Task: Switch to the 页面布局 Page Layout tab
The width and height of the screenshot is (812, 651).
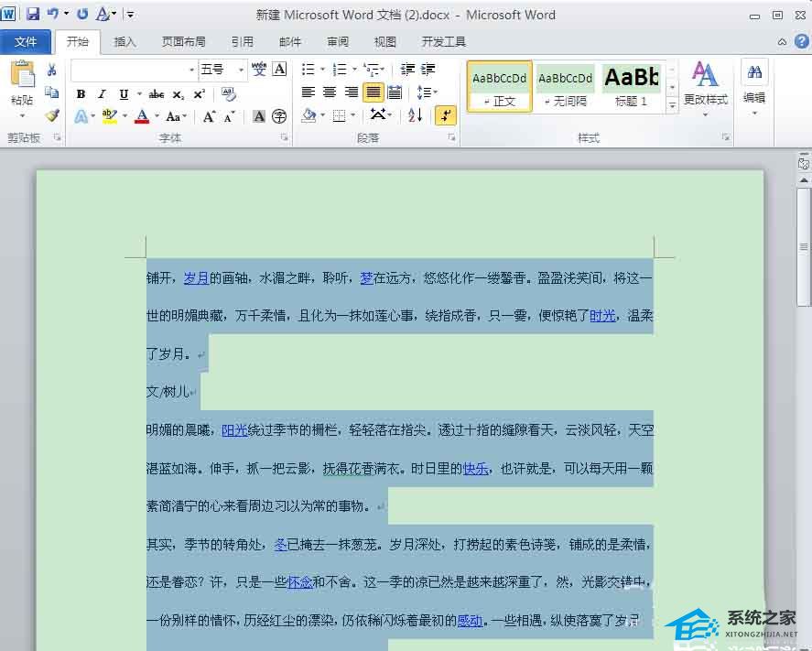Action: (x=183, y=42)
